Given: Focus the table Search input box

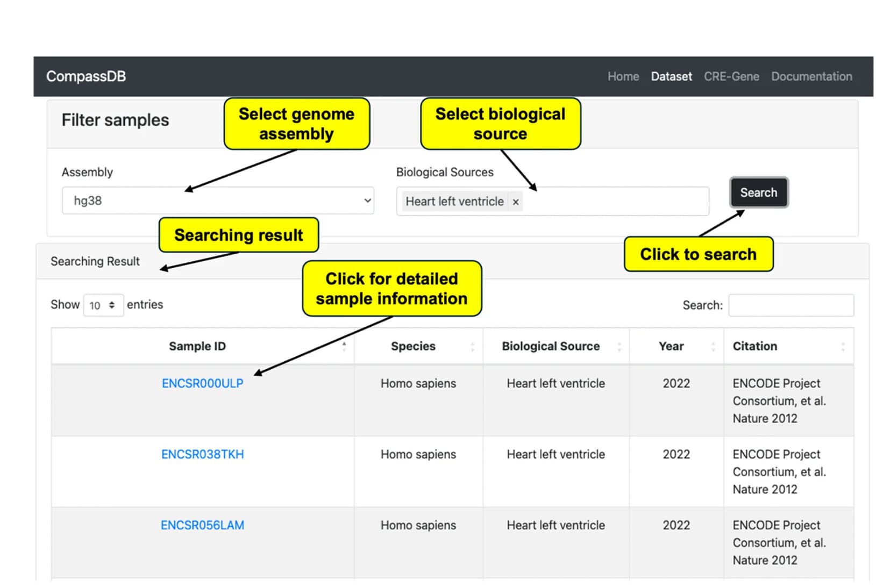Looking at the screenshot, I should [790, 305].
